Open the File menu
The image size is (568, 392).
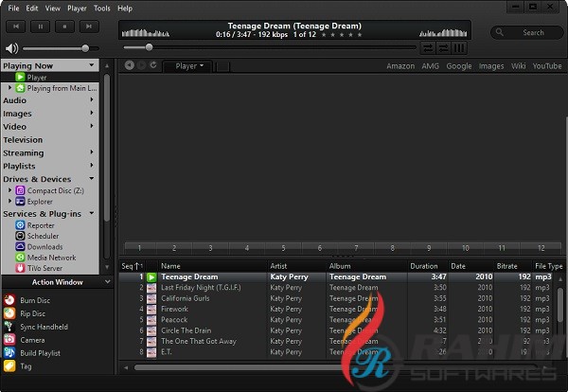(13, 8)
